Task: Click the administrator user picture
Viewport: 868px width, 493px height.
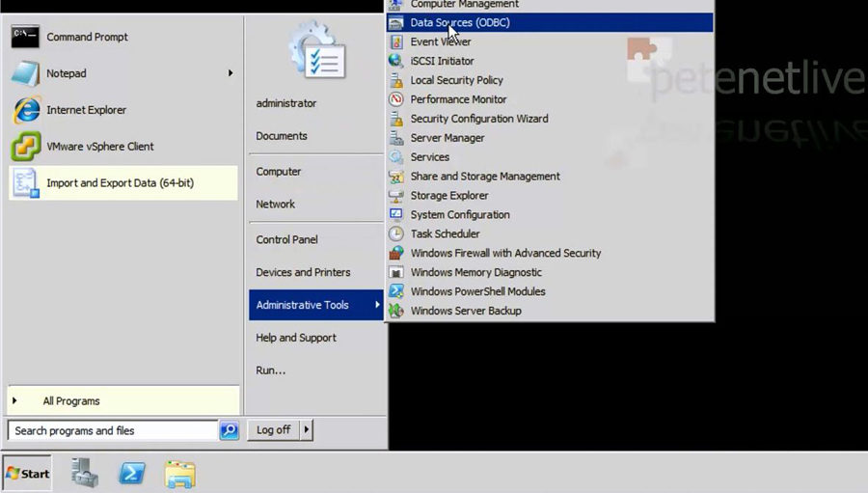Action: click(317, 51)
